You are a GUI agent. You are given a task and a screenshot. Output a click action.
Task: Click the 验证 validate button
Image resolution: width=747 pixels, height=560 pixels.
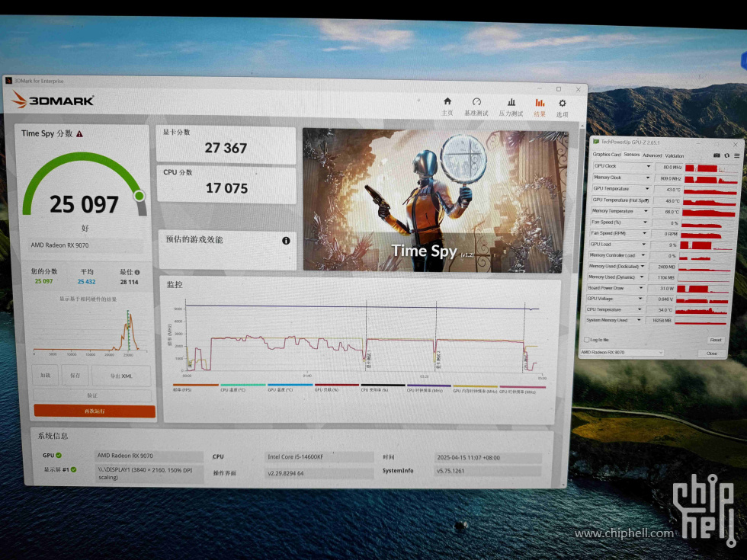tap(92, 395)
